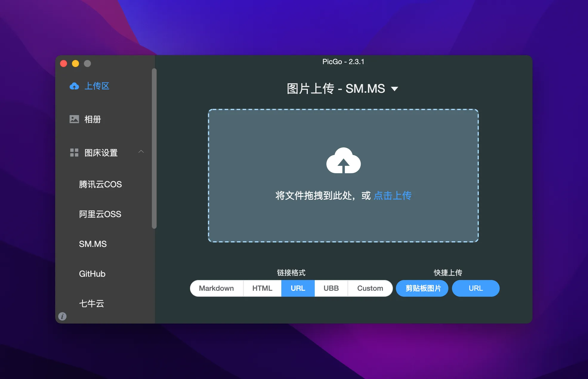Open the 相册 album panel icon
Screen dimensions: 588x379
74,119
